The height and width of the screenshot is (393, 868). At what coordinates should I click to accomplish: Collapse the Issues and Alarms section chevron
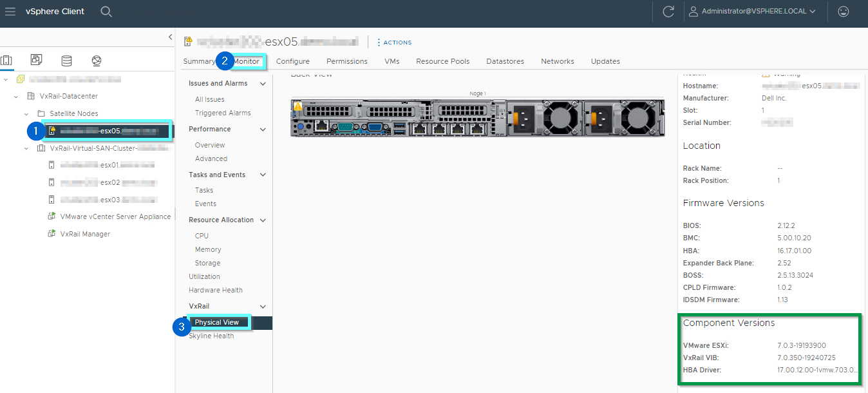coord(263,84)
